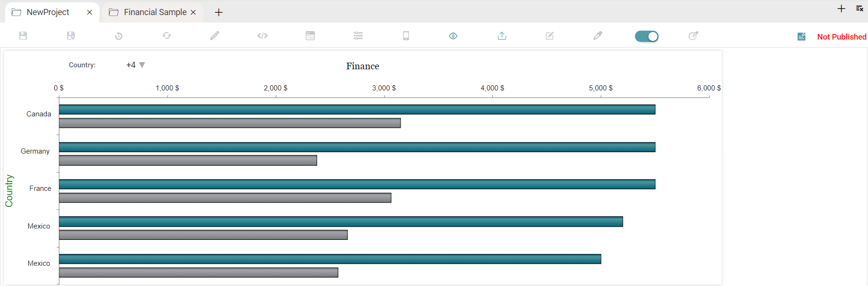This screenshot has height=286, width=868.
Task: Click the save floppy disk icon
Action: tap(23, 36)
